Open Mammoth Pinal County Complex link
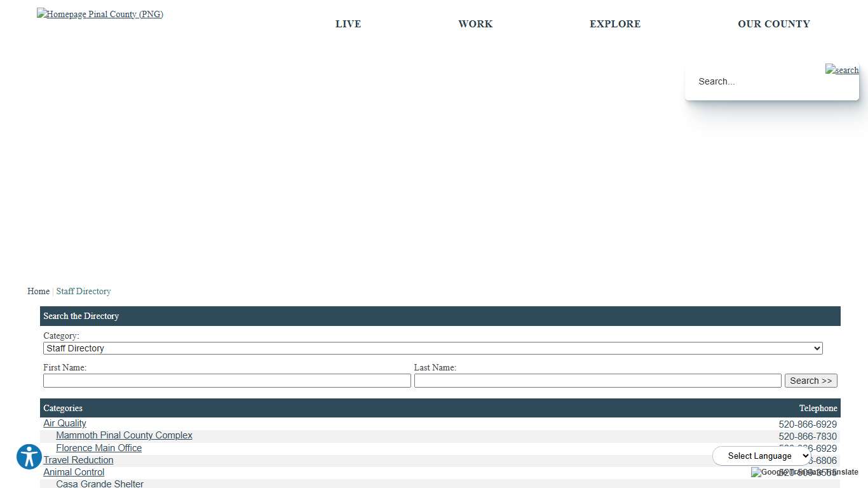868x488 pixels. tap(124, 435)
